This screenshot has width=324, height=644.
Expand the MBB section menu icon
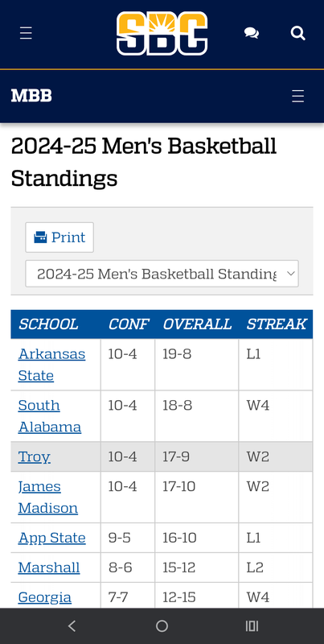(x=297, y=96)
